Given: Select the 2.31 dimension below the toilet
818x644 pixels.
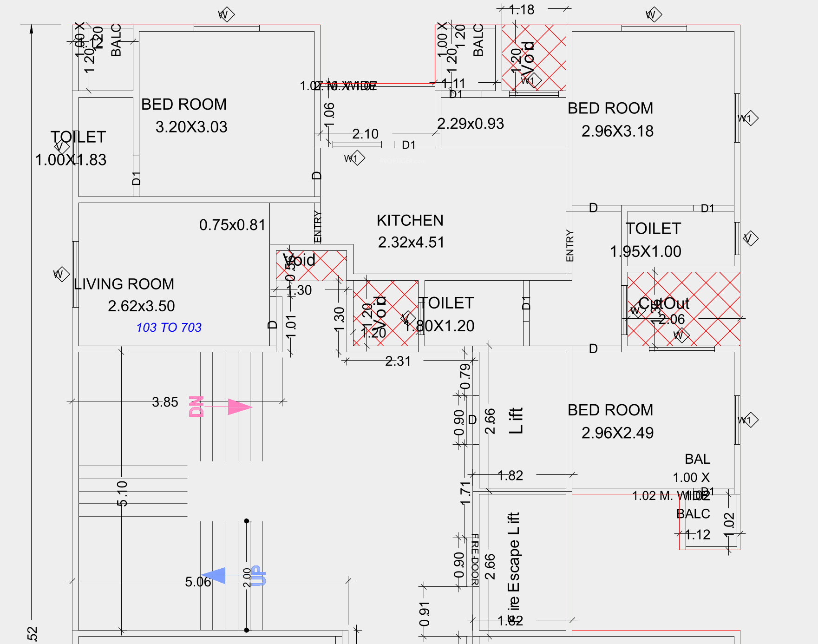Looking at the screenshot, I should click(x=398, y=361).
